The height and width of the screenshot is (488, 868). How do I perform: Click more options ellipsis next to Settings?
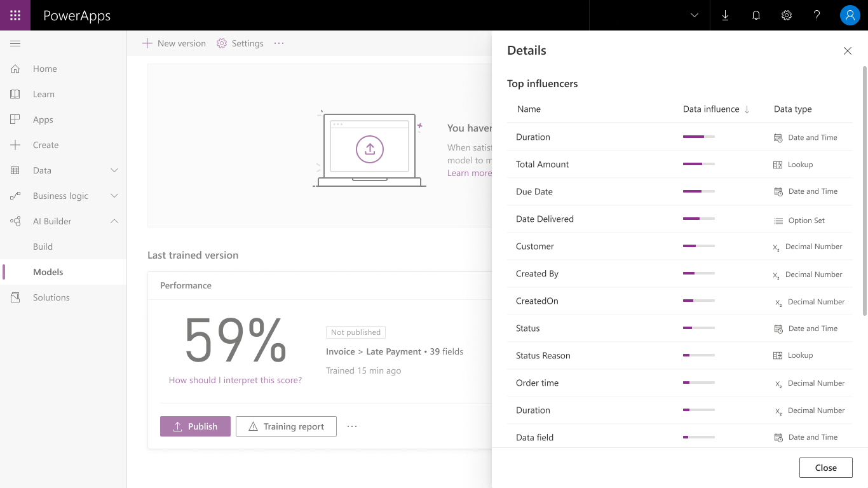(x=279, y=43)
